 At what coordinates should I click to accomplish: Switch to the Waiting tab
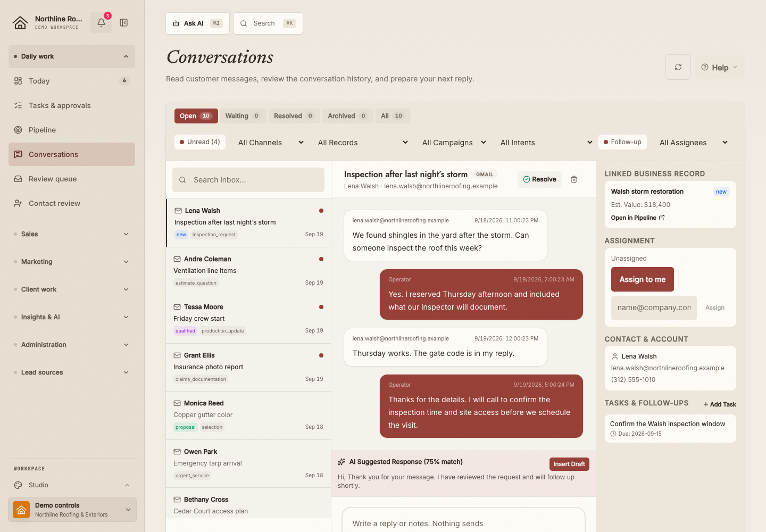(243, 116)
